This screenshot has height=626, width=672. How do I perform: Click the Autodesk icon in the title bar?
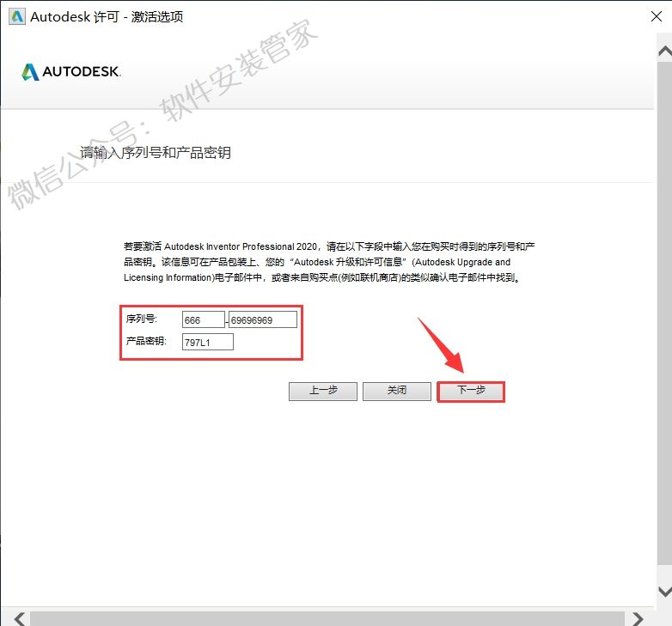[14, 16]
